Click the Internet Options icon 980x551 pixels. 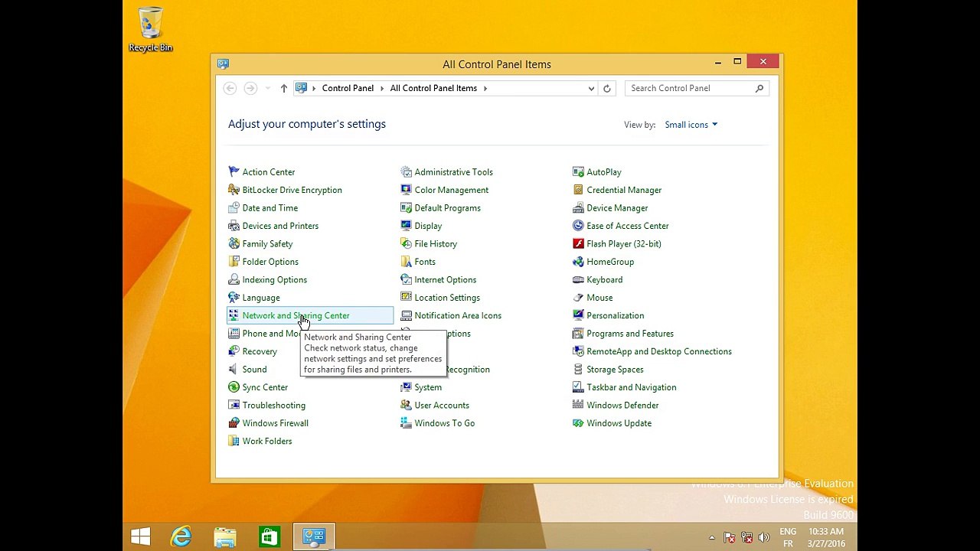(x=406, y=279)
